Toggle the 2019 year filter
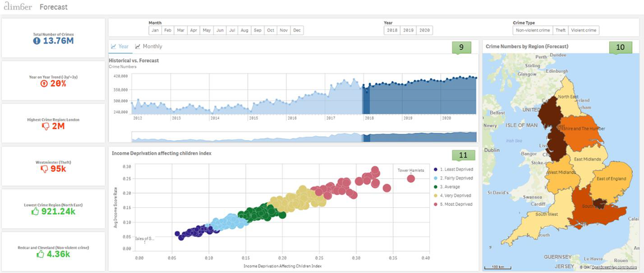The image size is (644, 273). tap(408, 30)
